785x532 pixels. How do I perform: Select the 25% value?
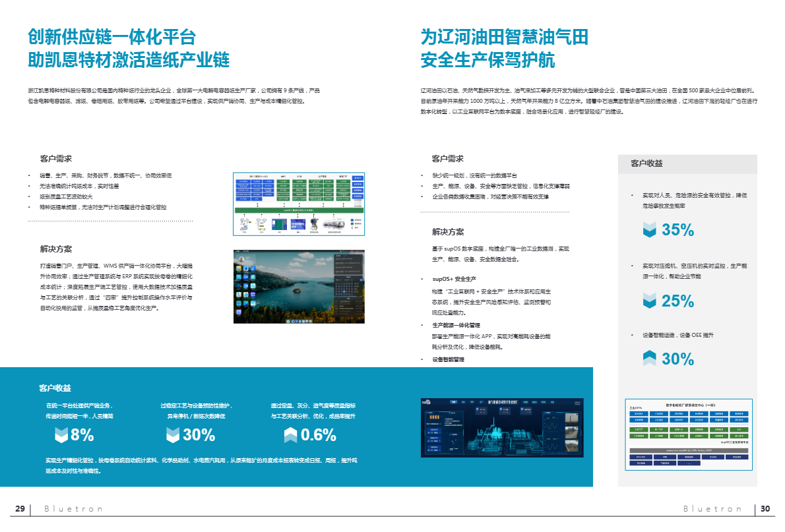(678, 301)
